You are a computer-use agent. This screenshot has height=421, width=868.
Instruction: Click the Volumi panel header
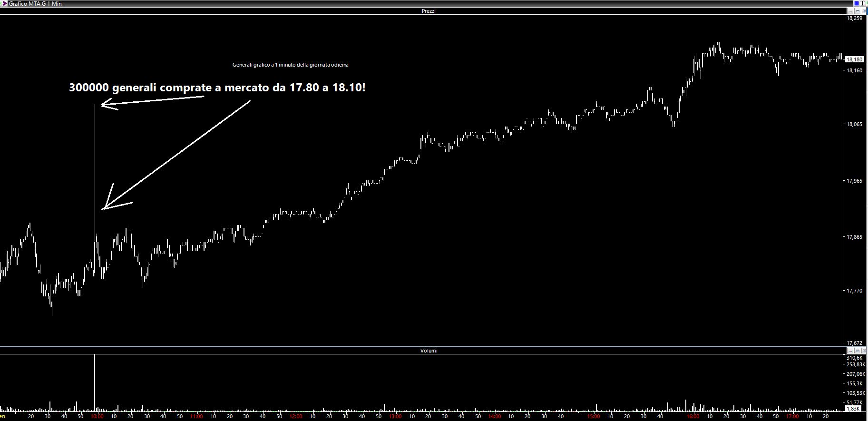[x=428, y=351]
